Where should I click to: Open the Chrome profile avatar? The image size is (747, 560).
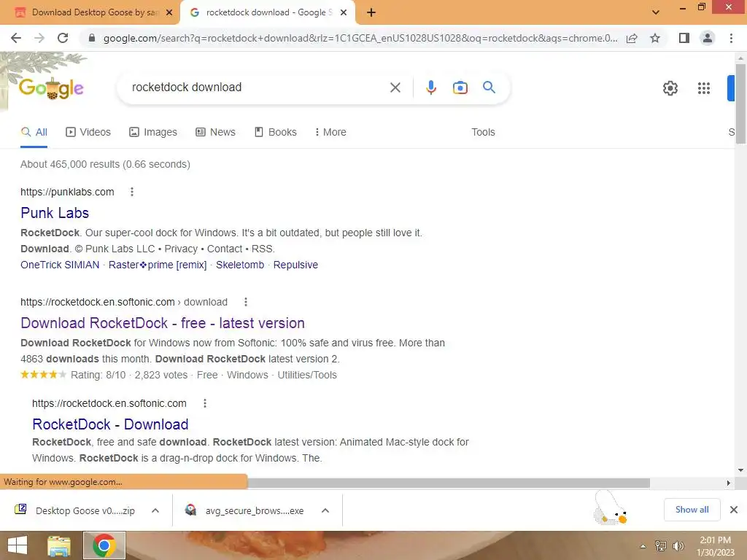(x=708, y=38)
